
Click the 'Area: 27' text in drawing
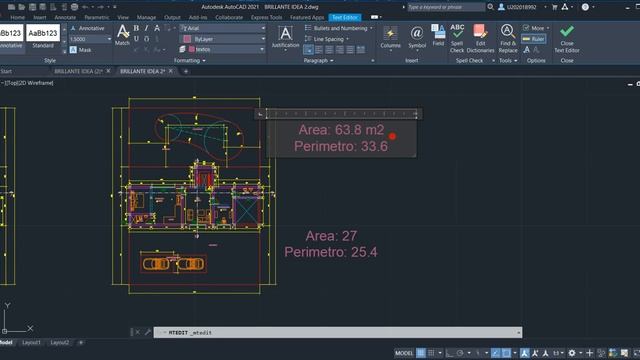[331, 236]
